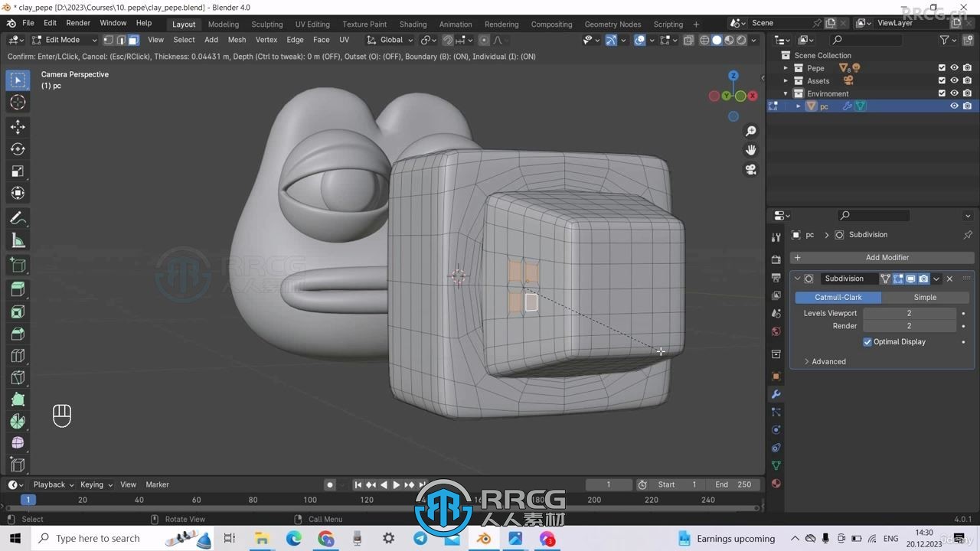980x551 pixels.
Task: Toggle X-Ray display
Action: [x=688, y=40]
